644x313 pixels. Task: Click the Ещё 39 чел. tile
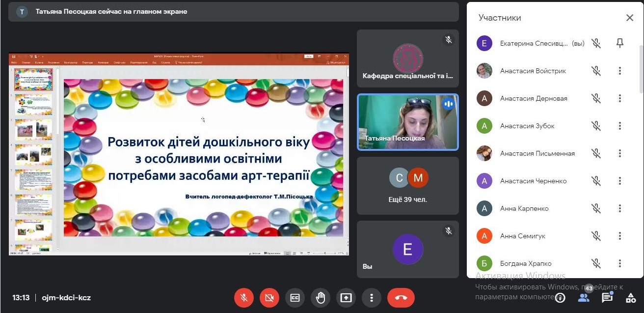408,186
